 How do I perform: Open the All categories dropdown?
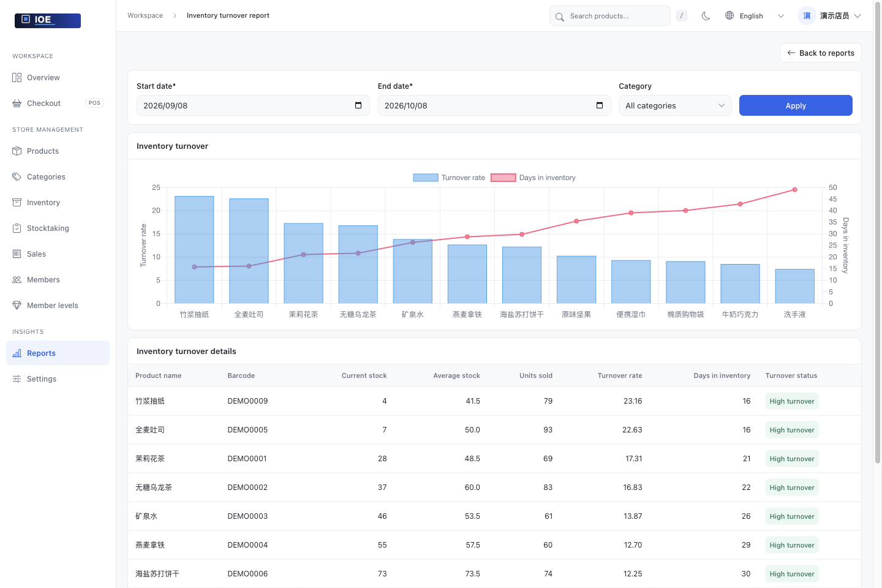(675, 105)
